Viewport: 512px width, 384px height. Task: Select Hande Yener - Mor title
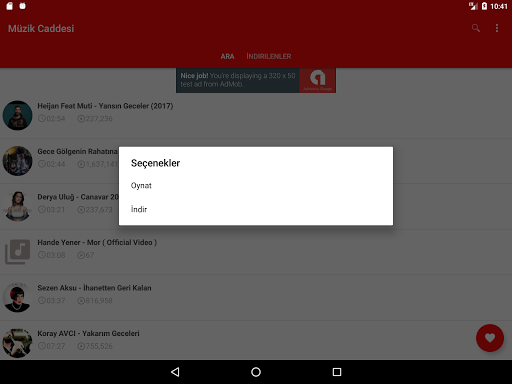coord(97,242)
